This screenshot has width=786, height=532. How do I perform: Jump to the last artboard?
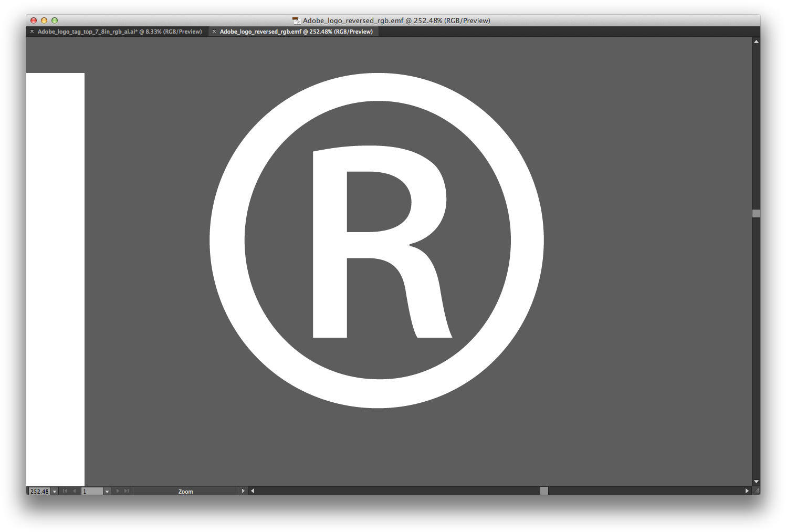pyautogui.click(x=127, y=491)
